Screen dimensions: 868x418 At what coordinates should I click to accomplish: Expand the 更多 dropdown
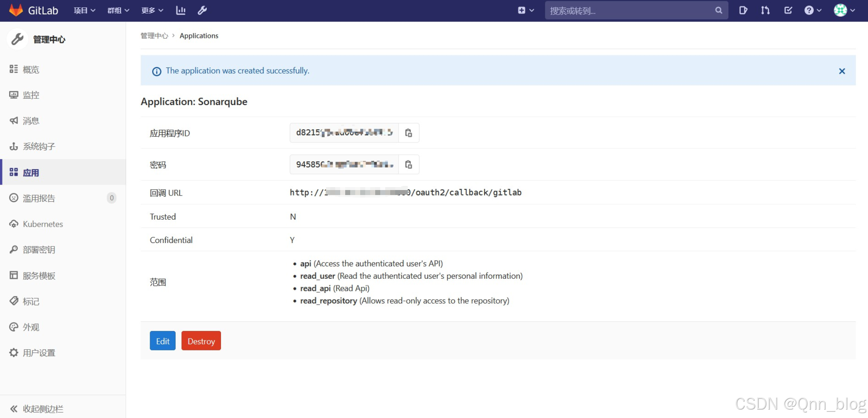pyautogui.click(x=151, y=10)
